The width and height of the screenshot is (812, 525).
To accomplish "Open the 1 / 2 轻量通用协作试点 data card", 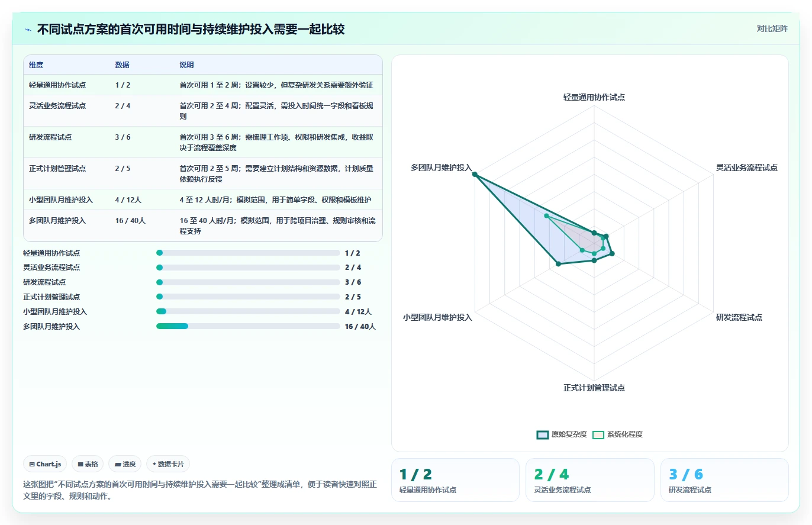I will click(455, 480).
